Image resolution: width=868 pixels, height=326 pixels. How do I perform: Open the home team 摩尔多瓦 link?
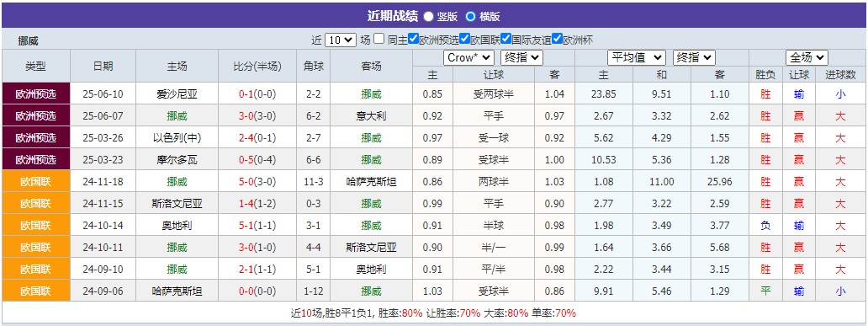point(177,160)
